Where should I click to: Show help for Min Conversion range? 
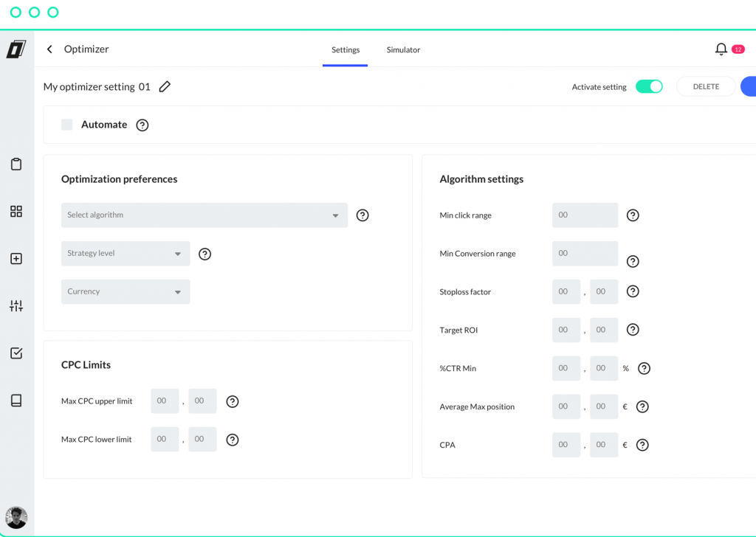[x=633, y=262]
